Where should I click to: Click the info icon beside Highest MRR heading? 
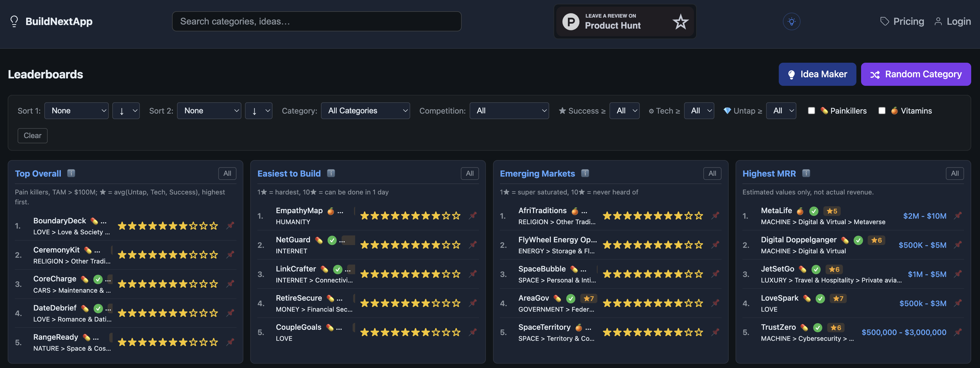click(x=806, y=173)
